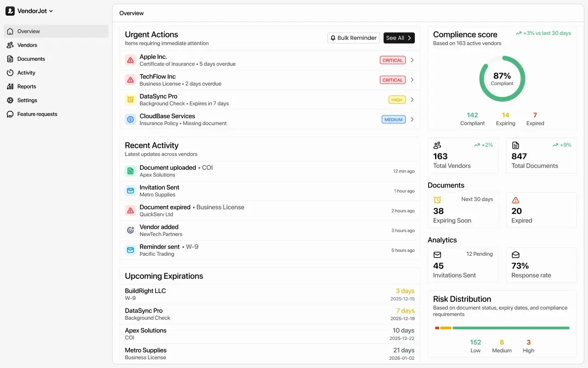Viewport: 588px width, 368px height.
Task: Open Vendors in the sidebar
Action: [x=27, y=45]
